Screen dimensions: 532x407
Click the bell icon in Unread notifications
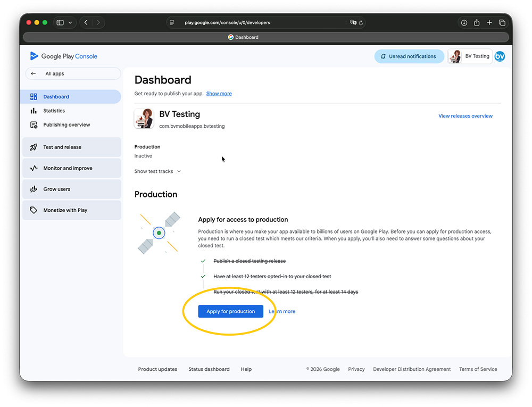tap(383, 56)
